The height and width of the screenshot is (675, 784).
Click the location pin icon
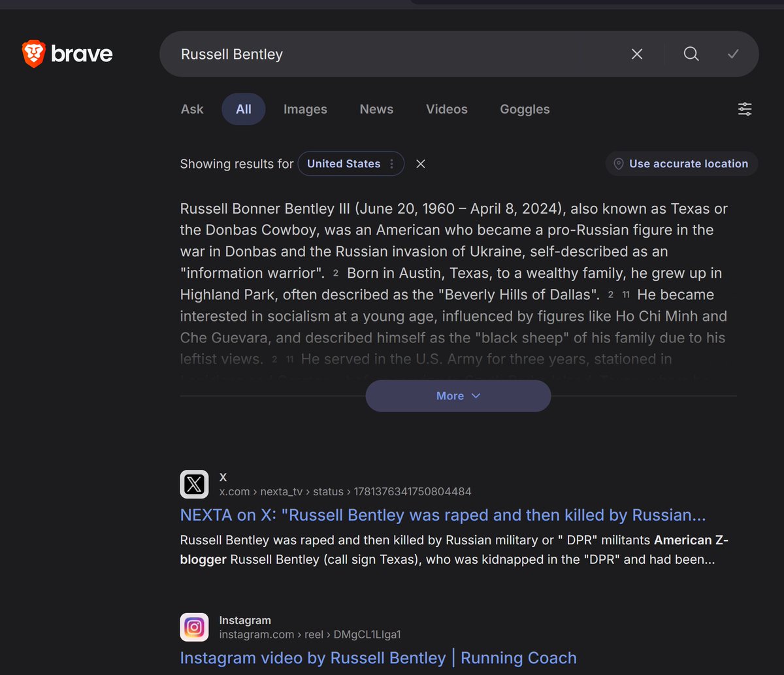pyautogui.click(x=618, y=164)
